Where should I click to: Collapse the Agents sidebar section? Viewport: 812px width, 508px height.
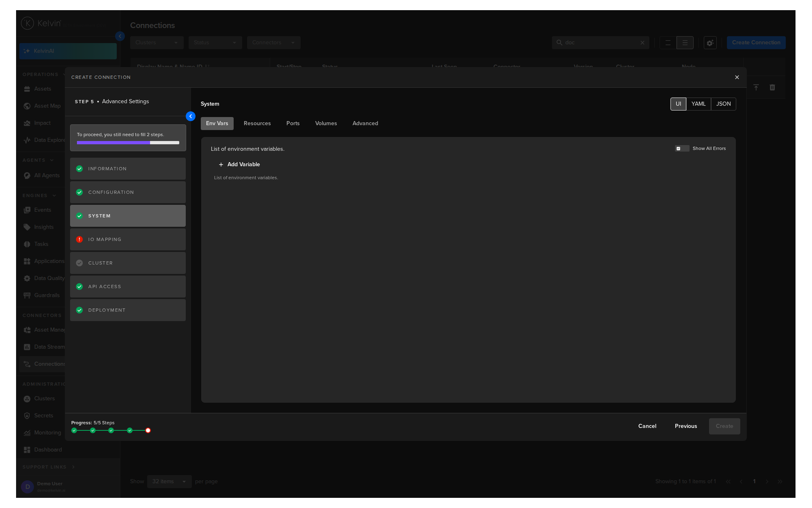point(38,160)
